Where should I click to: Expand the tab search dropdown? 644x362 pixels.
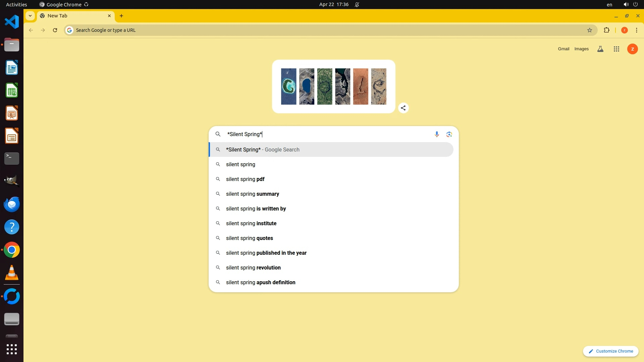tap(30, 16)
